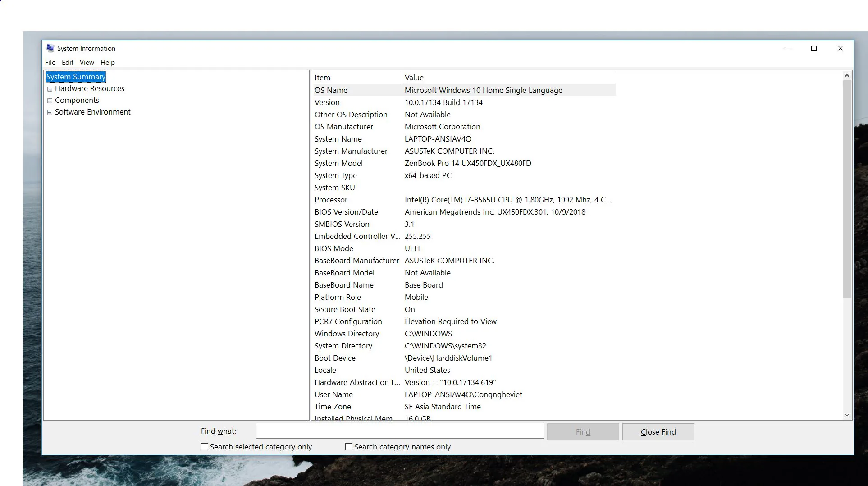Screen dimensions: 868x486
Task: Expand the Hardware Resources tree node
Action: tap(50, 89)
